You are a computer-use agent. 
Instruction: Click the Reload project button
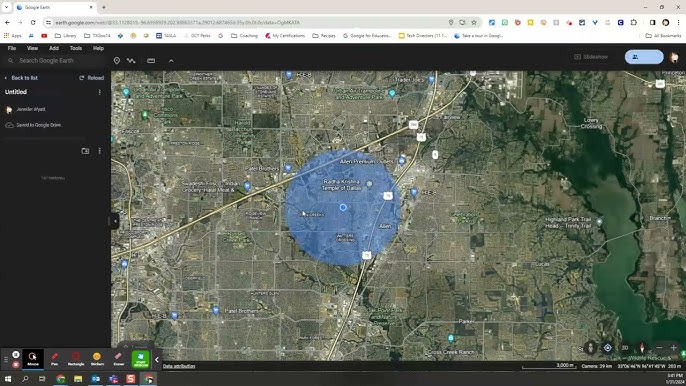(x=91, y=78)
